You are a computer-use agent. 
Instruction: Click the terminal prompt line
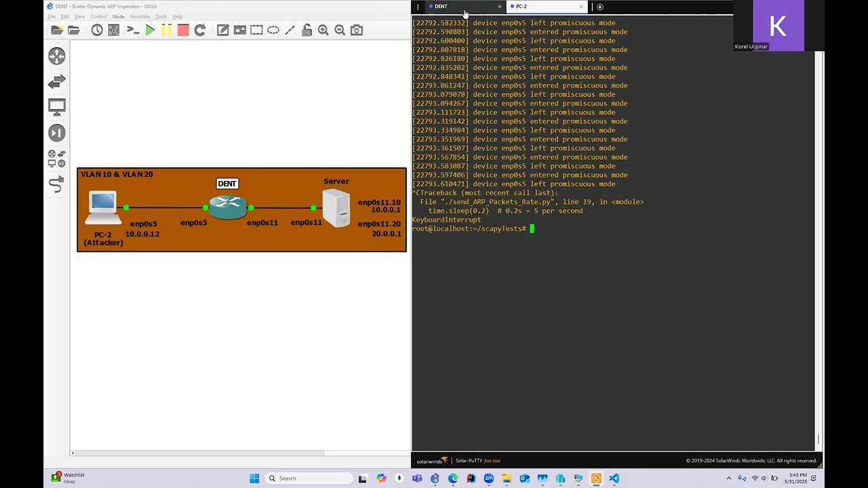coord(473,228)
